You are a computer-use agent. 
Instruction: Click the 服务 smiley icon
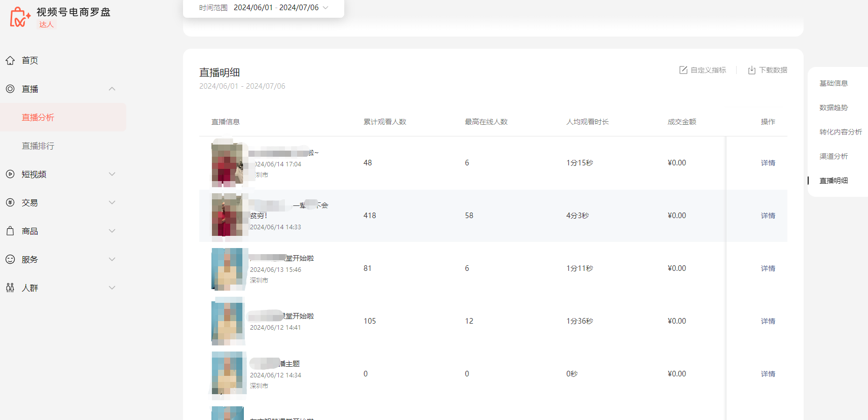click(10, 259)
